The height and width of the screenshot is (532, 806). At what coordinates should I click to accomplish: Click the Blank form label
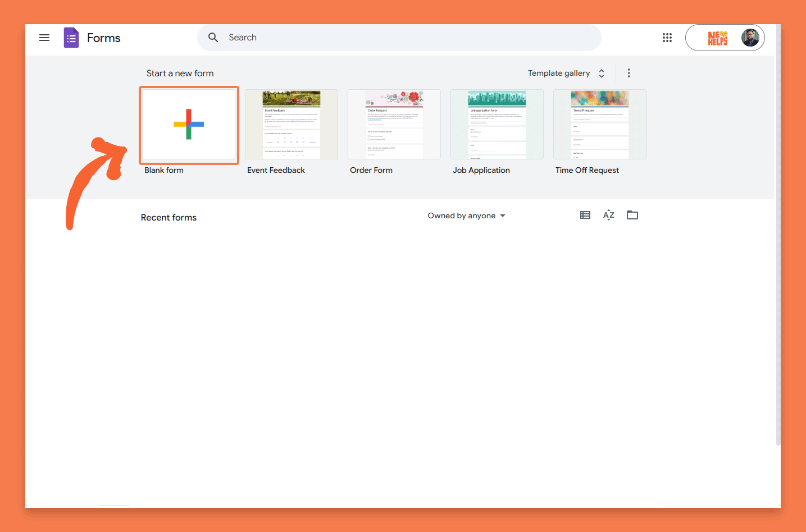[164, 170]
